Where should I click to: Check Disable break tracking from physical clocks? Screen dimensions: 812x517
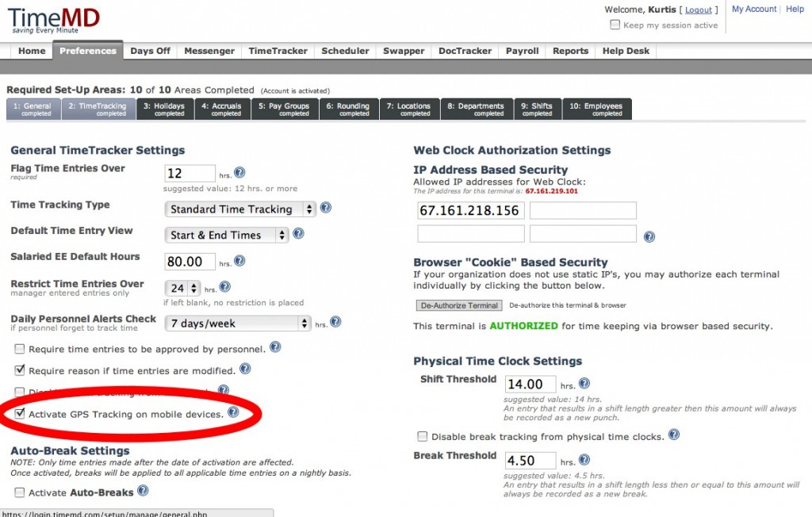pos(423,437)
